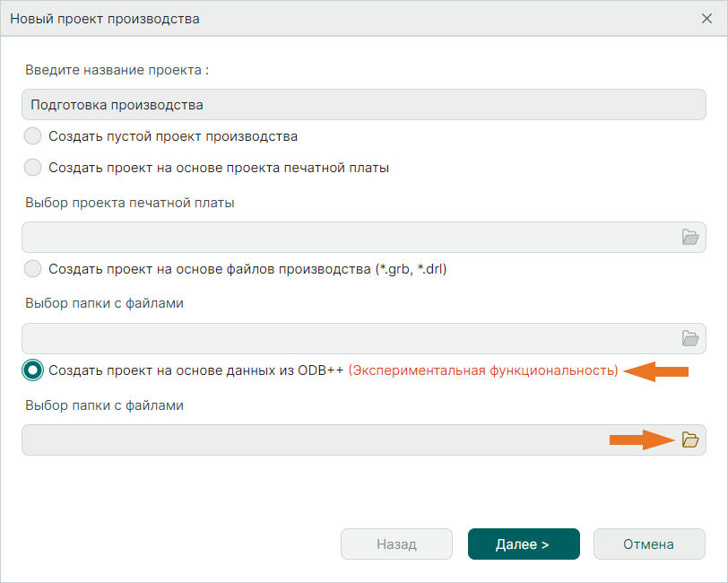Open folder browser for PCB project selection
The width and height of the screenshot is (728, 583).
pos(689,238)
